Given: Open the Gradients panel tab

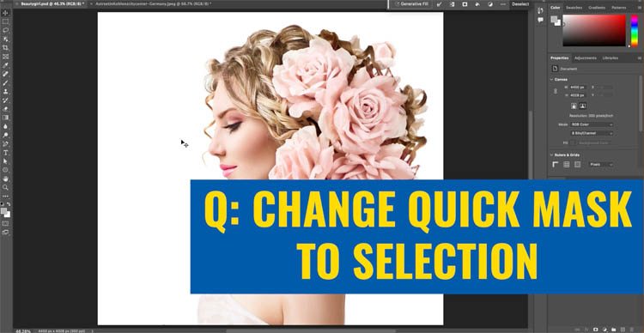Looking at the screenshot, I should point(597,8).
